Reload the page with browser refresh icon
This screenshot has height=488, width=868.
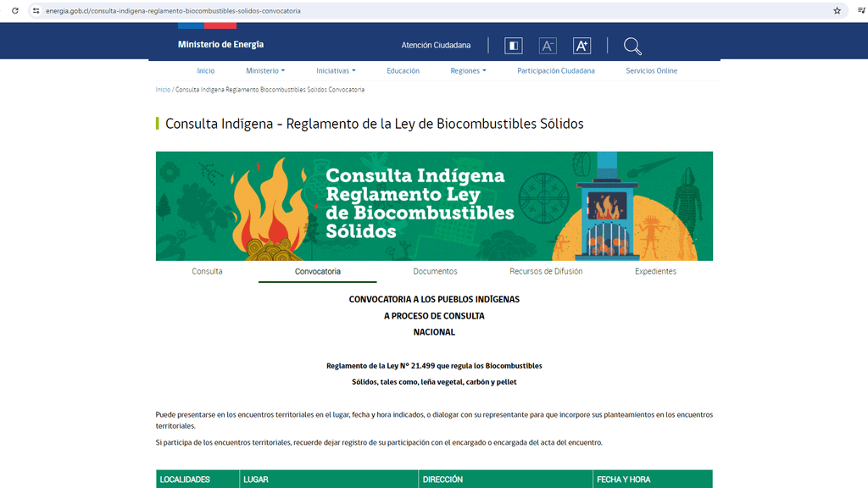point(14,11)
